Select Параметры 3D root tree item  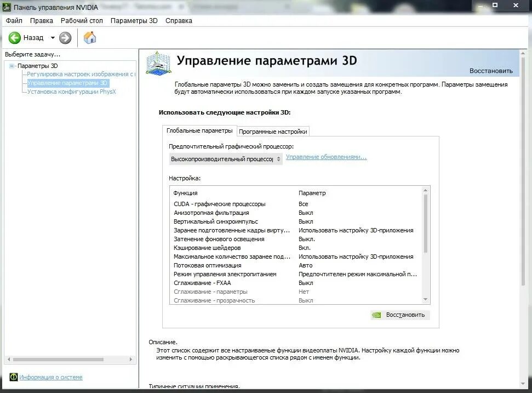[37, 66]
